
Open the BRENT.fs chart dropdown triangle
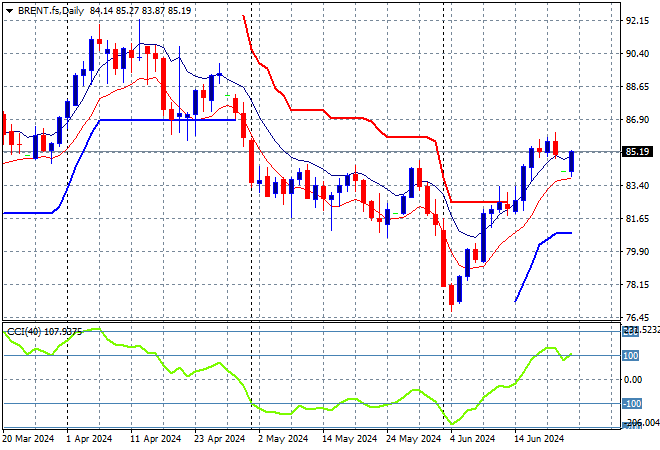(x=9, y=11)
